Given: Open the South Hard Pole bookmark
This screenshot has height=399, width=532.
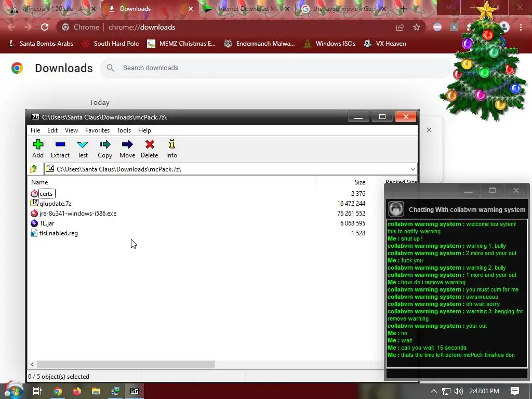Looking at the screenshot, I should coord(111,44).
